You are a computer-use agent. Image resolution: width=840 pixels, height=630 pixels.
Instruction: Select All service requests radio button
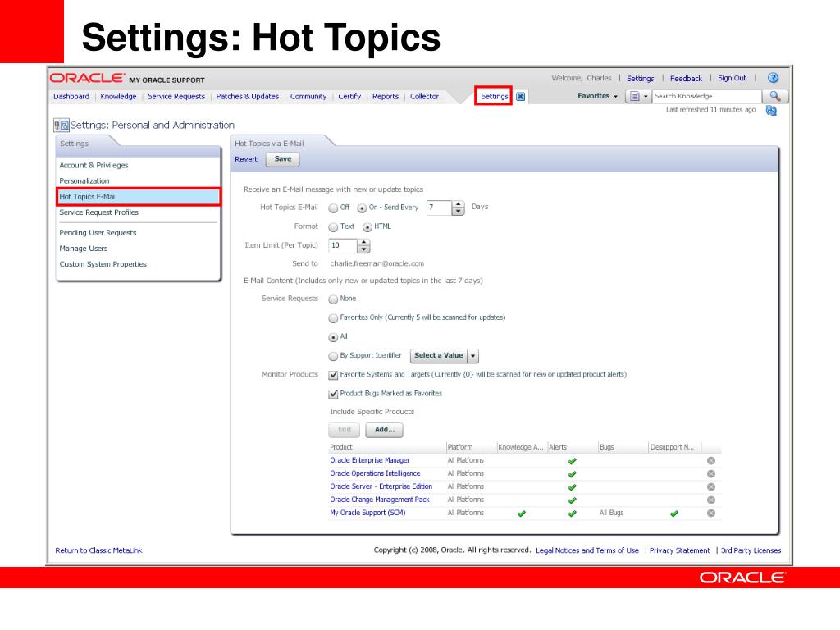[x=333, y=337]
